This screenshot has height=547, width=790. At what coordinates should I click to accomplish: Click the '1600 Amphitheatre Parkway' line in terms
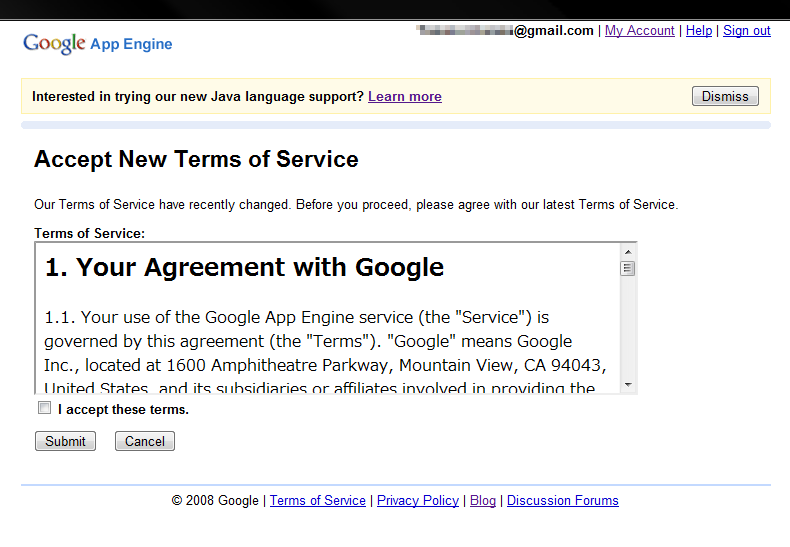(x=325, y=365)
